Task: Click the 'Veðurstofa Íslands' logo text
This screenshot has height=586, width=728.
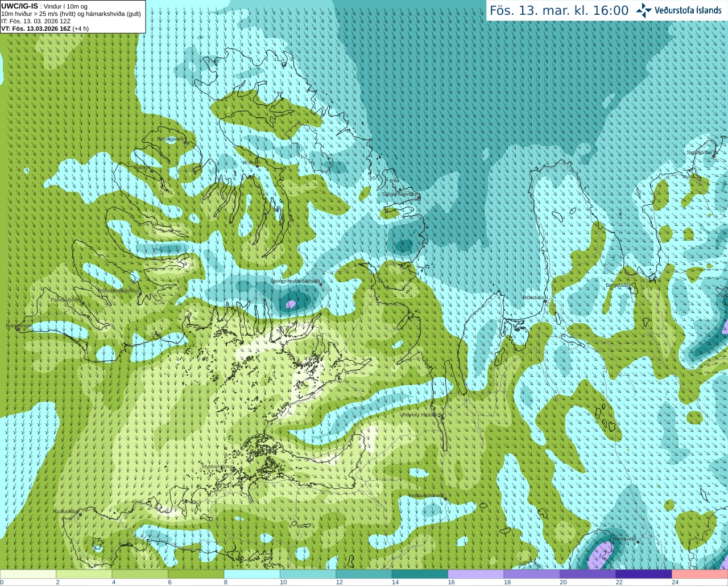Action: pos(688,10)
